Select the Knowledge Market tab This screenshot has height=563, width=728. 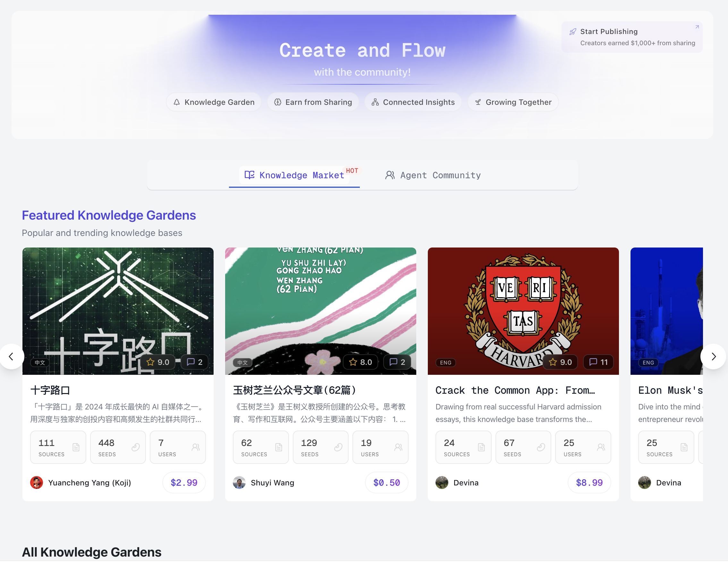pyautogui.click(x=294, y=175)
